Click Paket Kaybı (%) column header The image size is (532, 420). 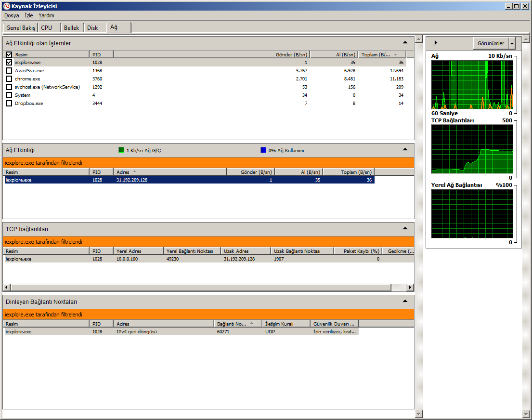[x=358, y=251]
